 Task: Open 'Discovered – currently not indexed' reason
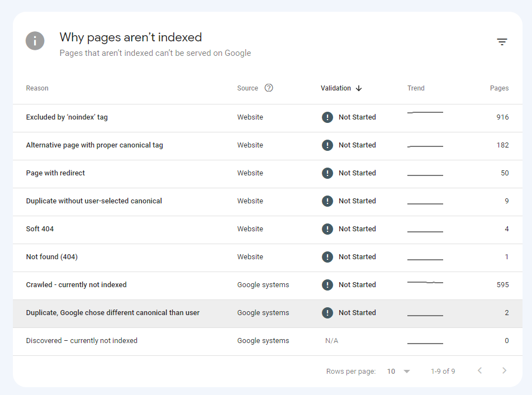pyautogui.click(x=82, y=341)
